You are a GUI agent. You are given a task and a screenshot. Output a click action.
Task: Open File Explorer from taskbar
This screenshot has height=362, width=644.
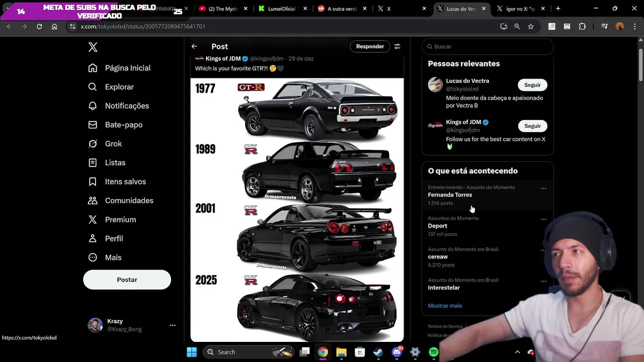coord(341,352)
